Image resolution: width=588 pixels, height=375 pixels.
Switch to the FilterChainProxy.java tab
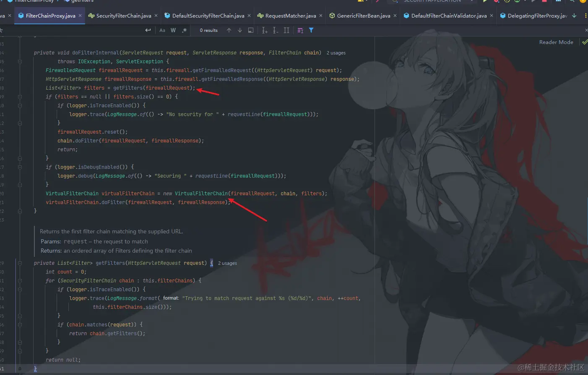(50, 16)
